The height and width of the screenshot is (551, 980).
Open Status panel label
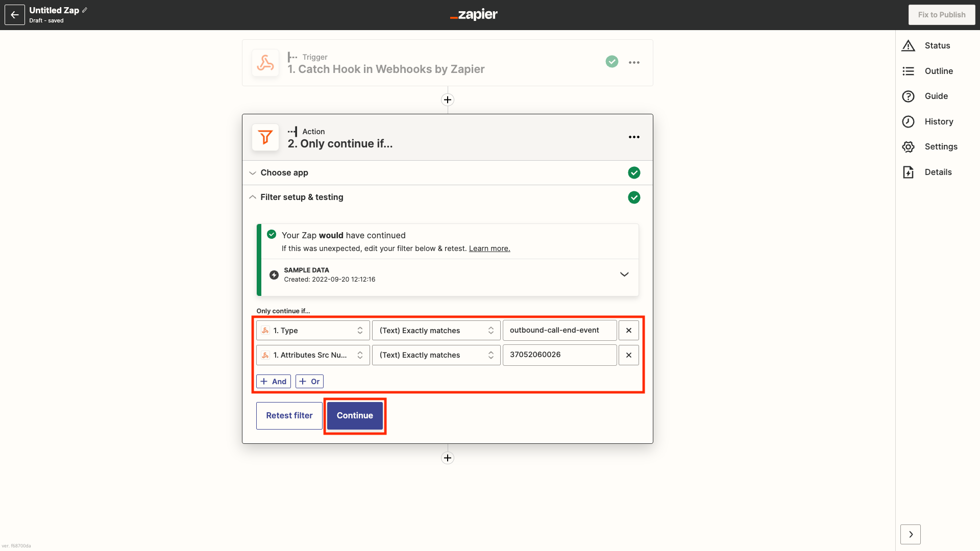point(937,46)
